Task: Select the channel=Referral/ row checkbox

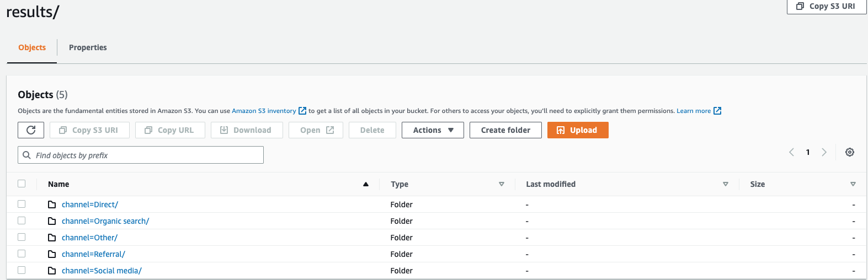Action: pyautogui.click(x=22, y=254)
